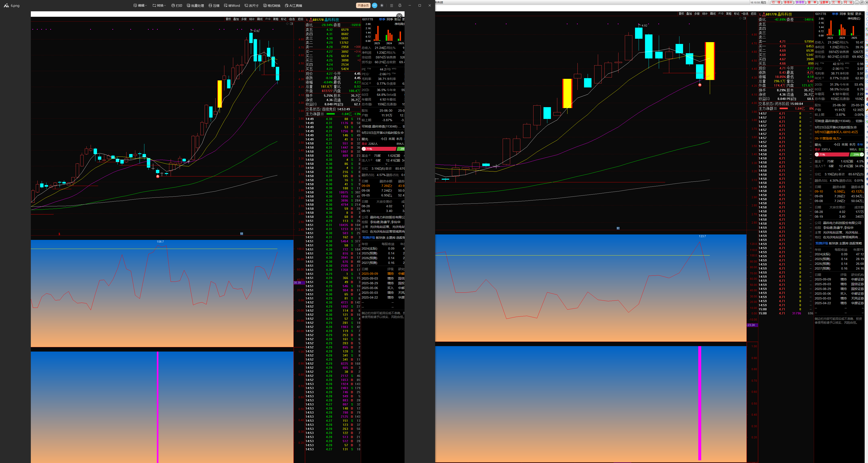
Task: Click the 开通会员 membership button
Action: point(363,5)
